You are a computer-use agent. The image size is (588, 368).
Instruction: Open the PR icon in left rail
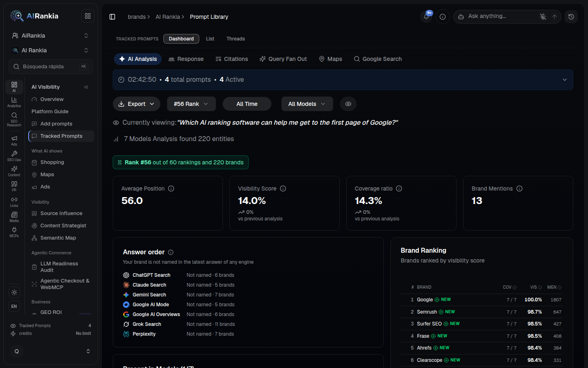coord(14,186)
